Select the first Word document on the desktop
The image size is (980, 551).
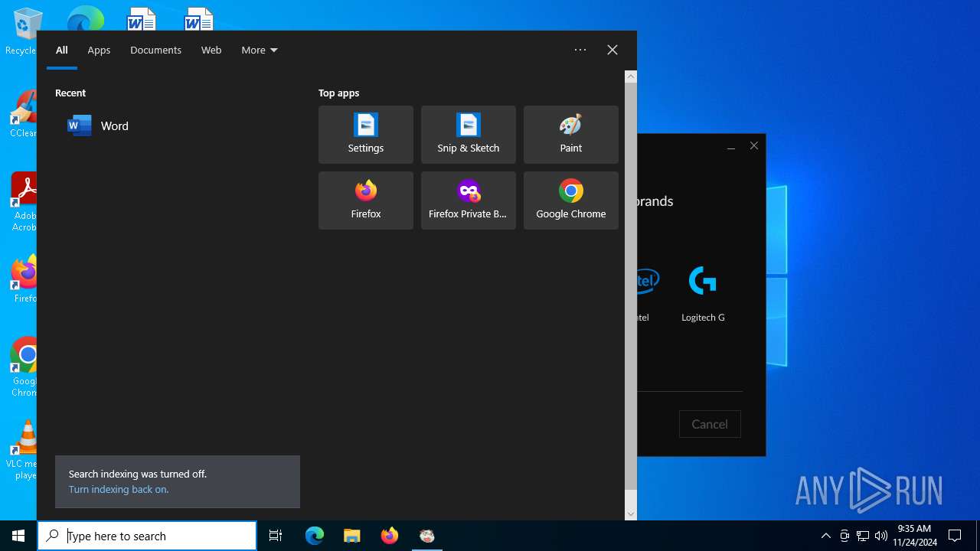142,18
